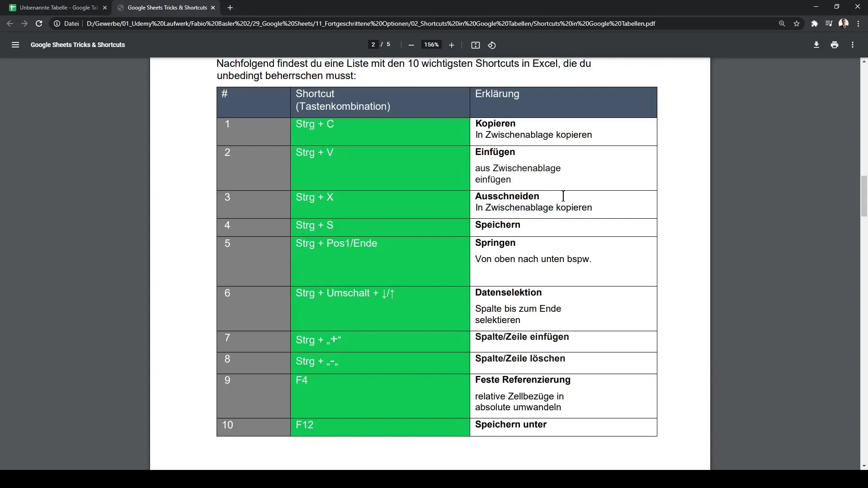The image size is (868, 488).
Task: Click the Kopieren explanation heading
Action: coord(495,124)
